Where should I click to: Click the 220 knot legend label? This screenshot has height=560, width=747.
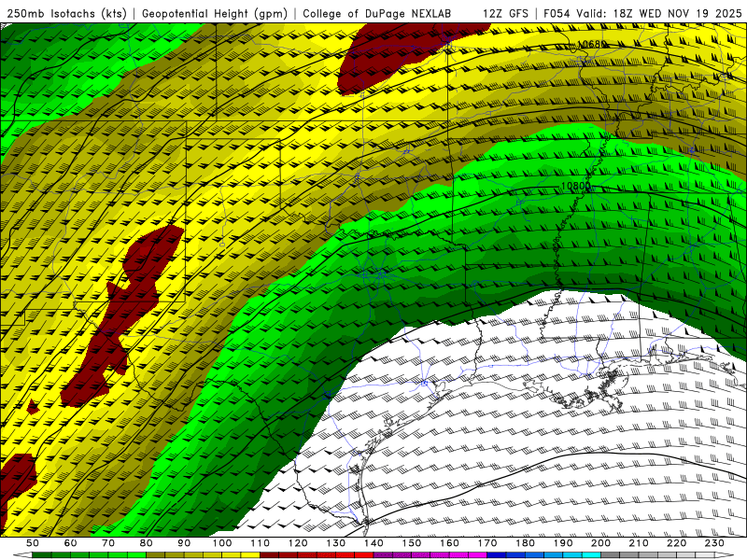(677, 543)
